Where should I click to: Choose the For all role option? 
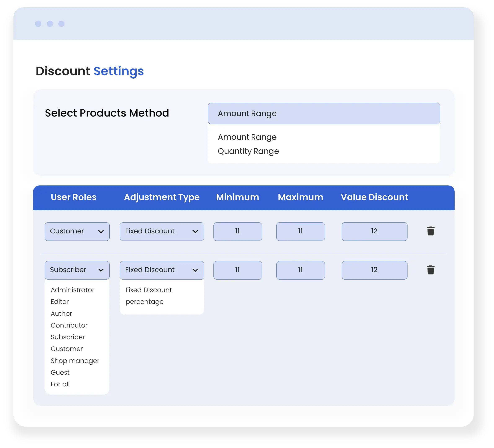[x=60, y=384]
